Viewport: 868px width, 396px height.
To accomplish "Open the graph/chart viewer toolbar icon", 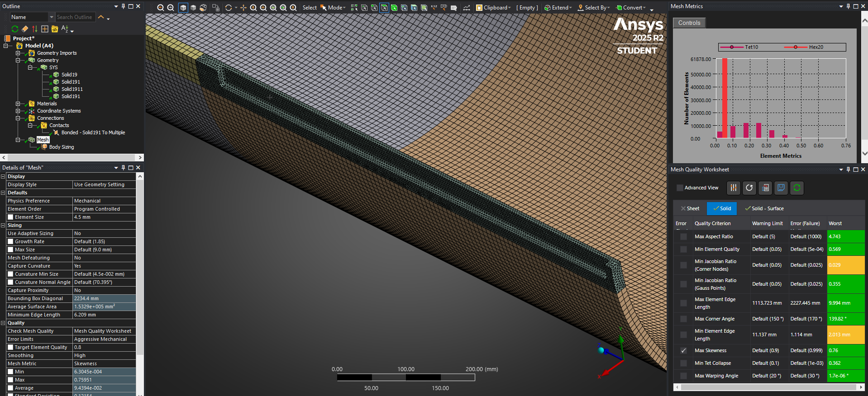I will click(467, 8).
